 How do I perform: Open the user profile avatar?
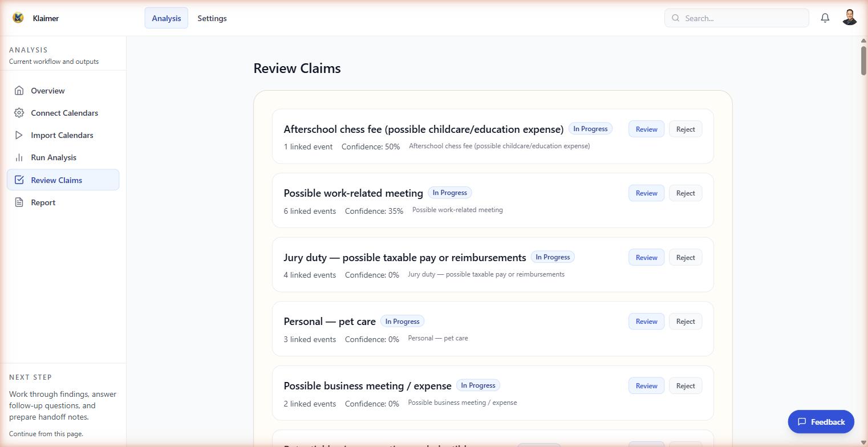850,17
